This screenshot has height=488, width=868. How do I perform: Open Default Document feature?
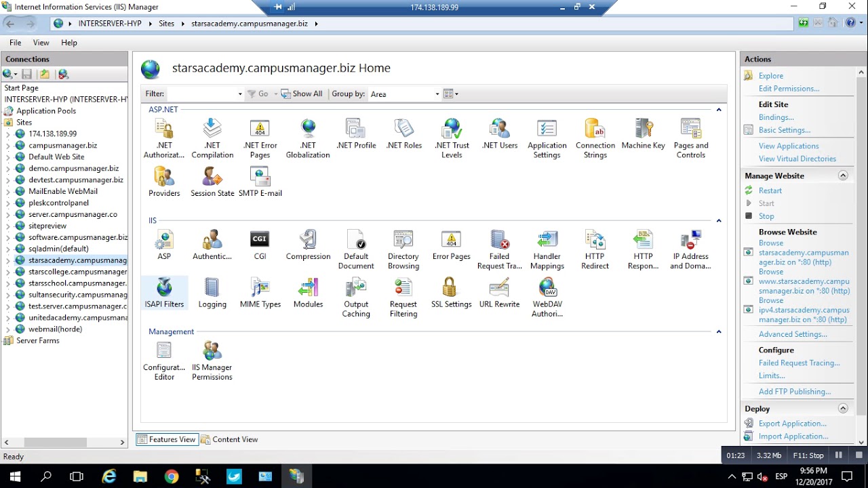click(x=356, y=249)
